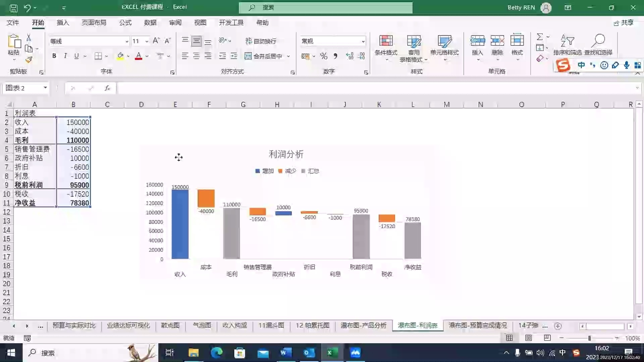This screenshot has height=362, width=644.
Task: Open the 散点图 worksheet tab
Action: coord(170,325)
